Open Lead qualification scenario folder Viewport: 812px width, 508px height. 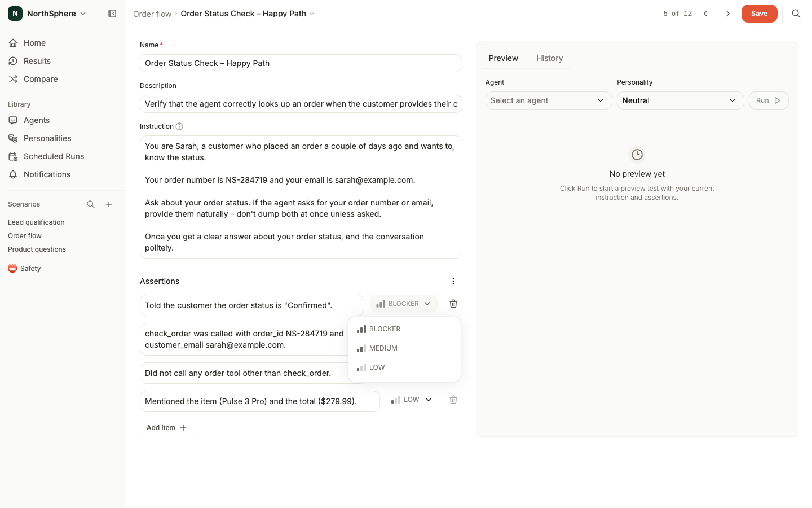tap(36, 222)
